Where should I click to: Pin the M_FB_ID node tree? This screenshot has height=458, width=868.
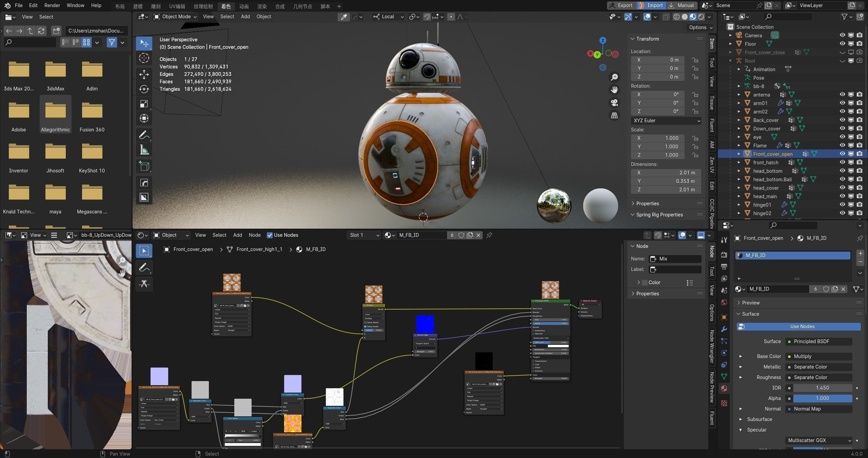489,235
